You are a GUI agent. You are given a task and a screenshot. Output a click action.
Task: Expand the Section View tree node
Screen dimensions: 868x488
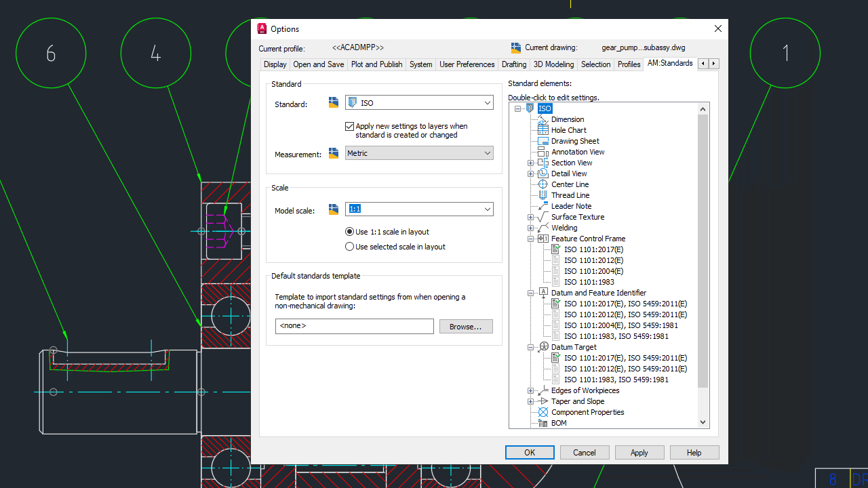[530, 163]
